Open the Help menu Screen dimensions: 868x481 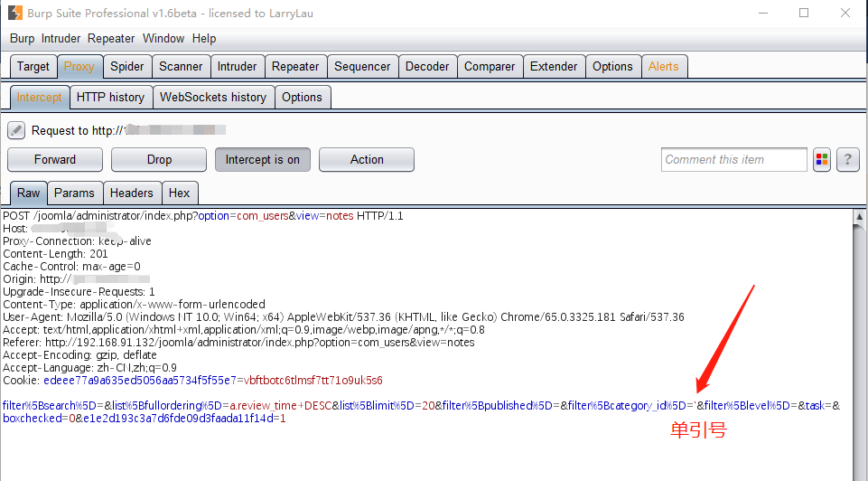click(x=204, y=38)
